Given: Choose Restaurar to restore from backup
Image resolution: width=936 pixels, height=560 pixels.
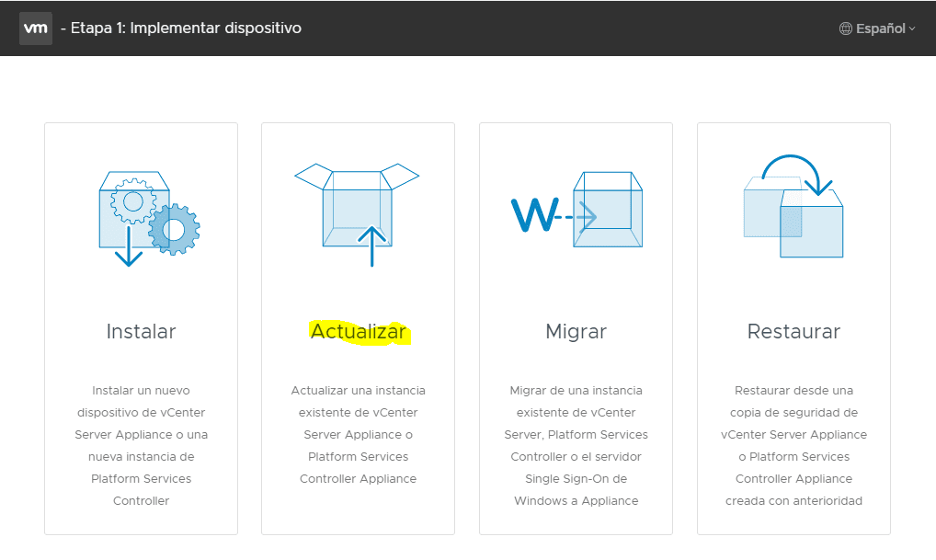Looking at the screenshot, I should (x=793, y=331).
